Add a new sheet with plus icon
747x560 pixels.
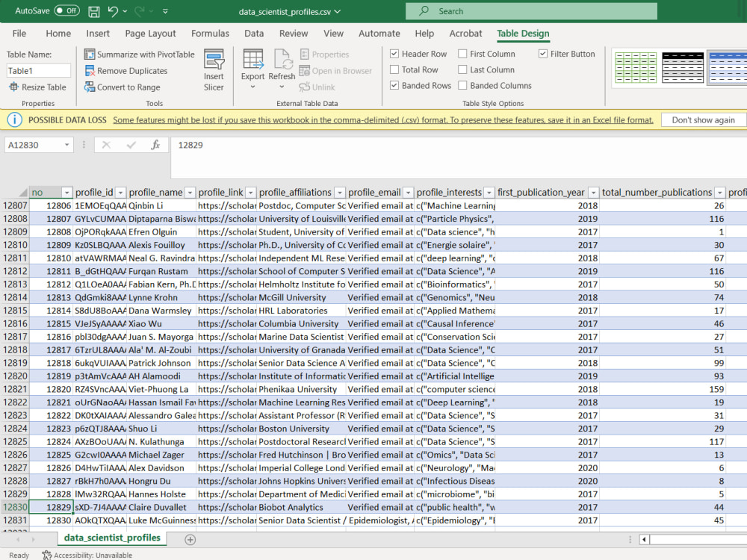coord(190,540)
